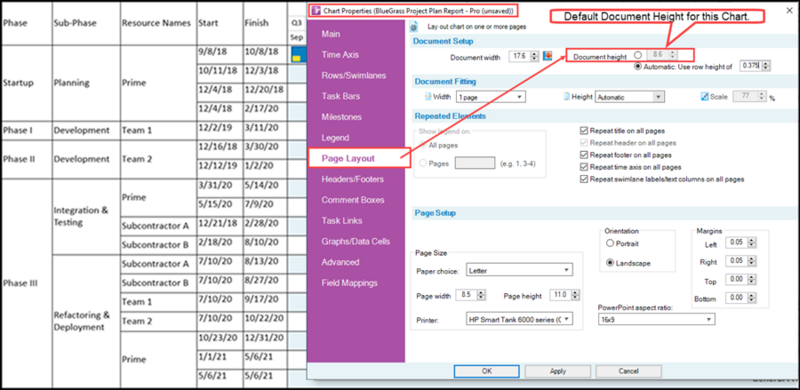Open the Paper choice dropdown showing Letter
This screenshot has width=800, height=390.
point(519,270)
